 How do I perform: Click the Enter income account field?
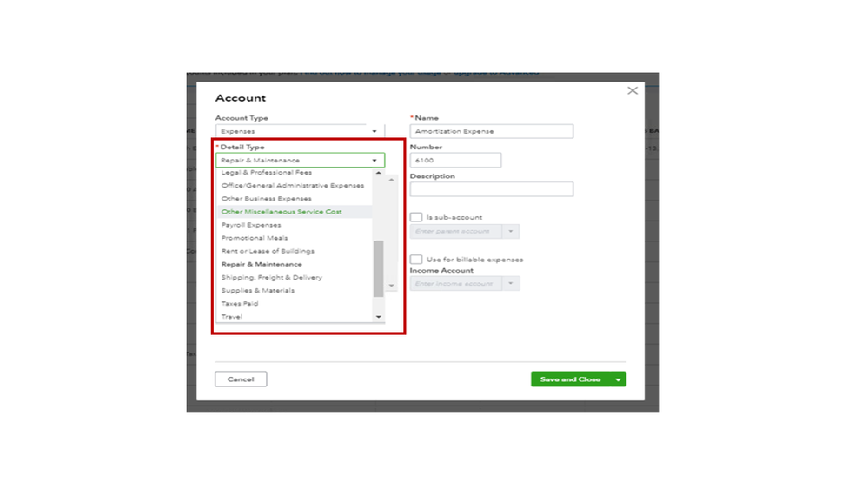click(x=455, y=284)
